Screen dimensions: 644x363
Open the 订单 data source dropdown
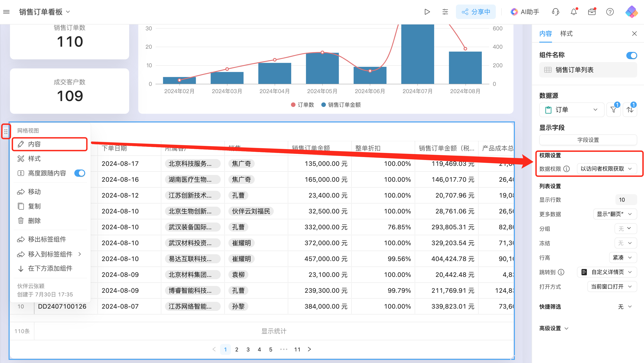[571, 109]
